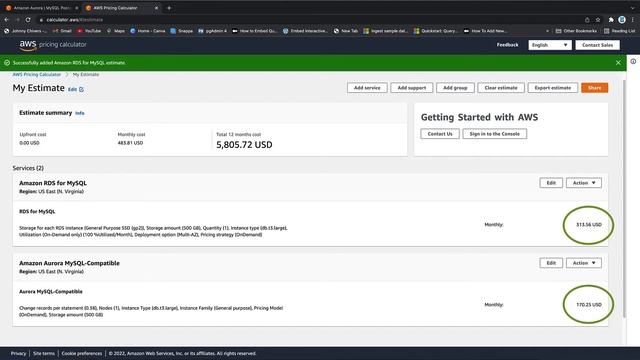
Task: Click AWS Pricing Calculator breadcrumb link
Action: pyautogui.click(x=36, y=75)
